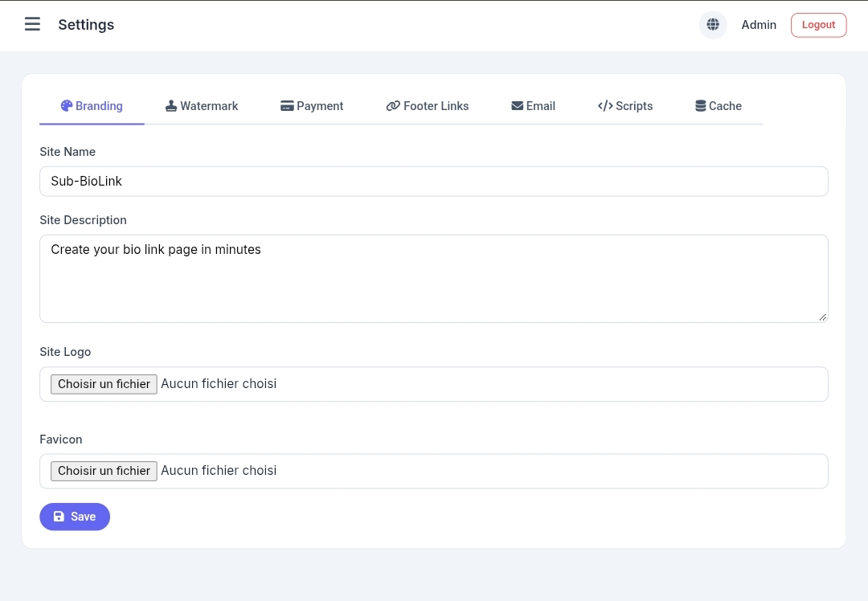The height and width of the screenshot is (601, 868).
Task: Select the Footer Links tab
Action: pyautogui.click(x=428, y=106)
